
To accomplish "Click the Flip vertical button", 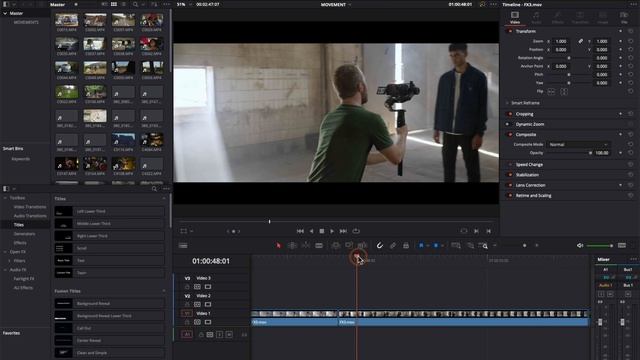I will [564, 91].
